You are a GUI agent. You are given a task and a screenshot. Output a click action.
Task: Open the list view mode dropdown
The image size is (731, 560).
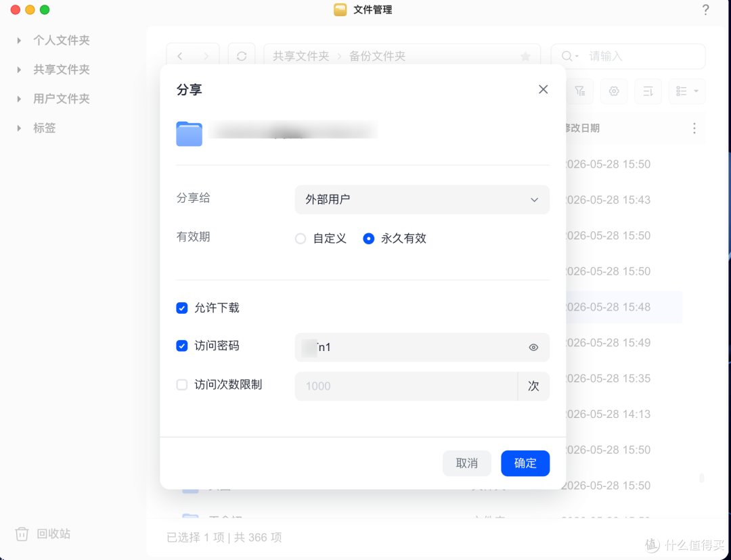coord(687,91)
